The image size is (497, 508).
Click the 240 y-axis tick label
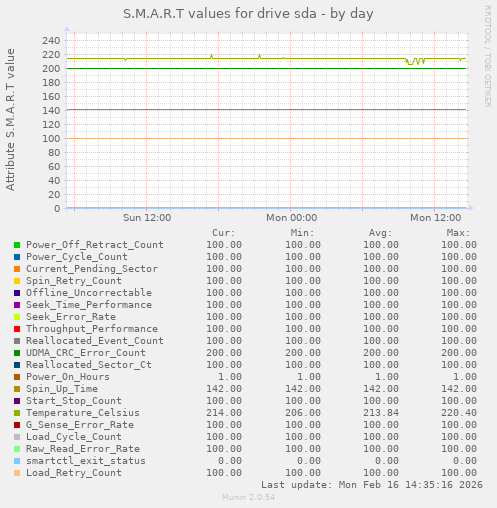51,41
